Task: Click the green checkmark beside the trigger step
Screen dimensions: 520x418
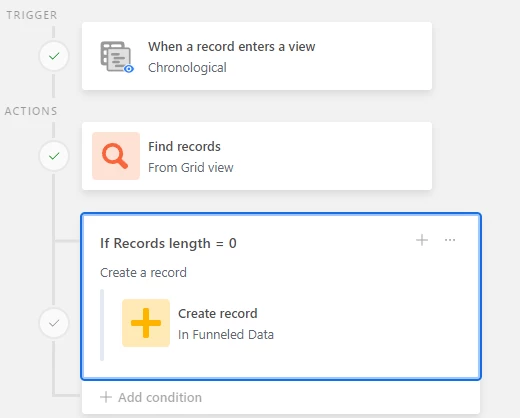Action: pos(54,56)
